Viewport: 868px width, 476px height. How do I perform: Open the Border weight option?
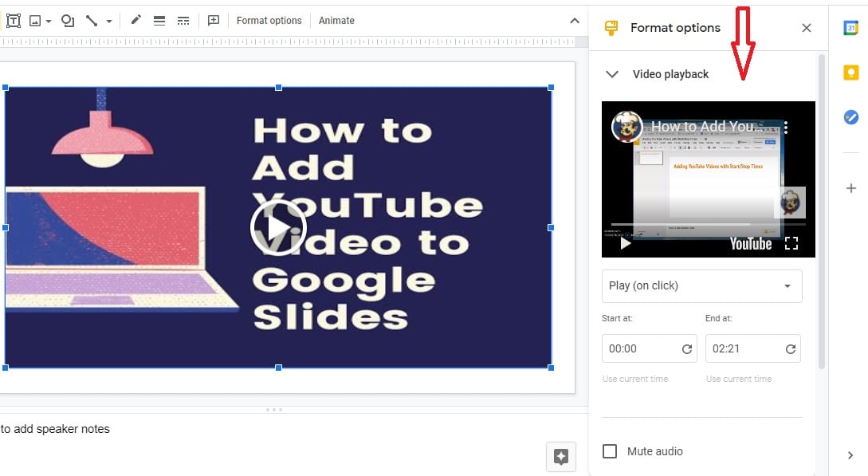[159, 21]
